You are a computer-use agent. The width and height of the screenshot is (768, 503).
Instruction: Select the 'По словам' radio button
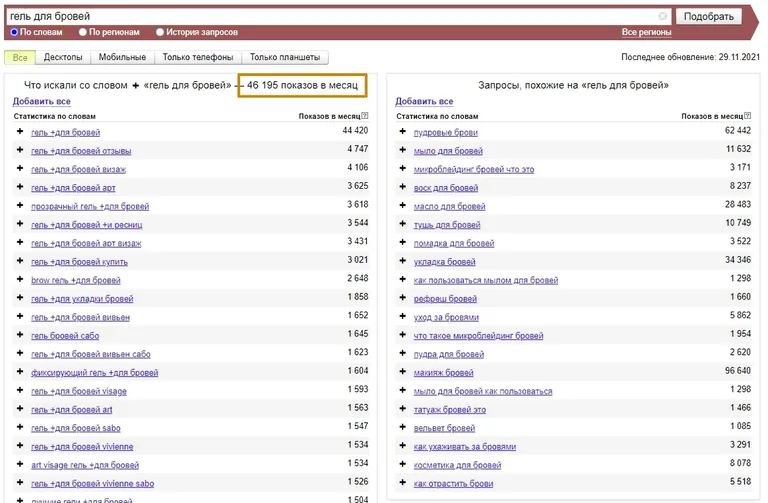(x=14, y=32)
